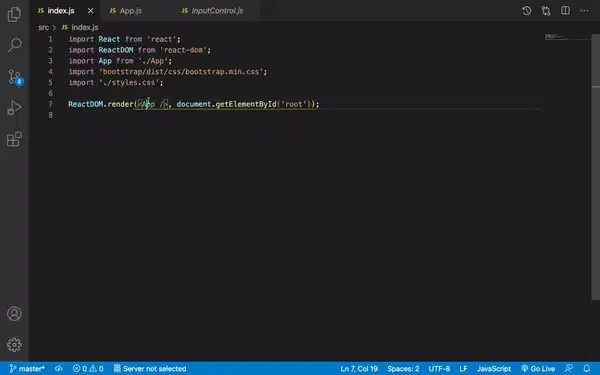The image size is (600, 375).
Task: Click the src folder in breadcrumb
Action: tap(44, 28)
